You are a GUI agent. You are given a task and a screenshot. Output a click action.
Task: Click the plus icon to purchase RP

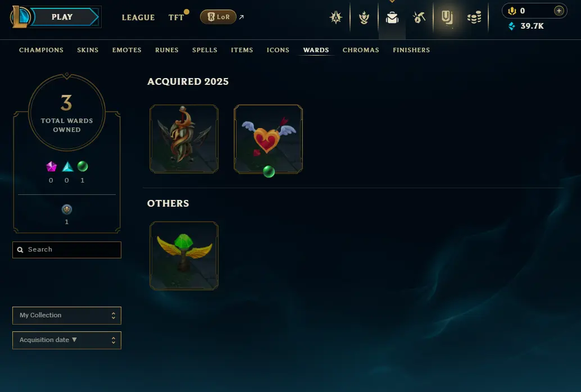coord(559,11)
